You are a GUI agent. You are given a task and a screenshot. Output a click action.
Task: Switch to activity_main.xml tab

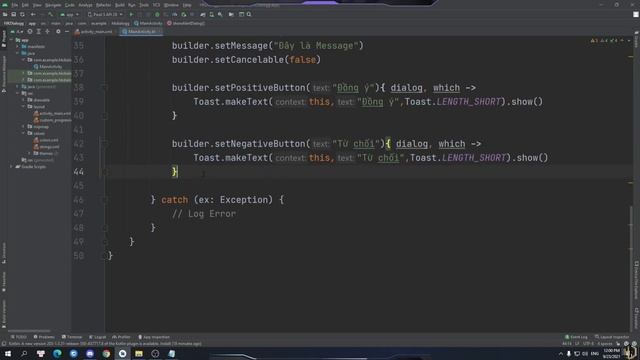94,31
